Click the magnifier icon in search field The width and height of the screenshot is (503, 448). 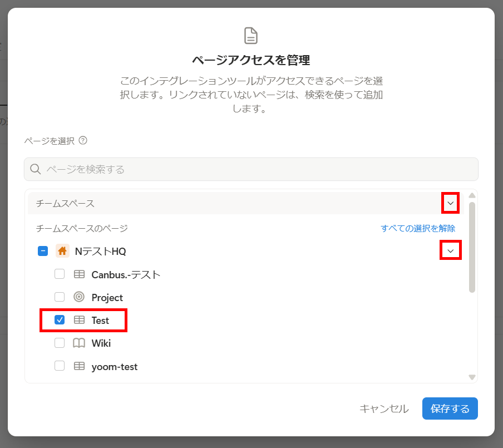pos(35,169)
